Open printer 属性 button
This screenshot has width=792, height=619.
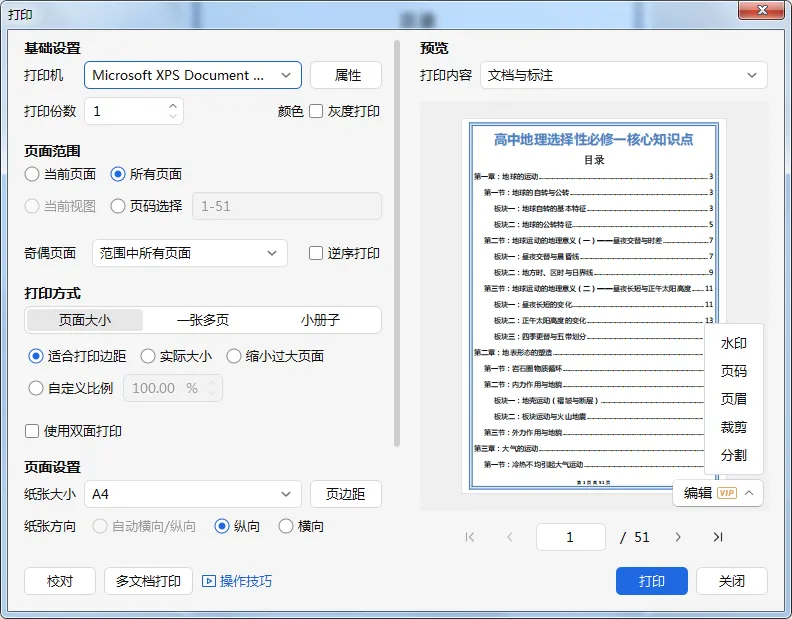click(x=346, y=75)
